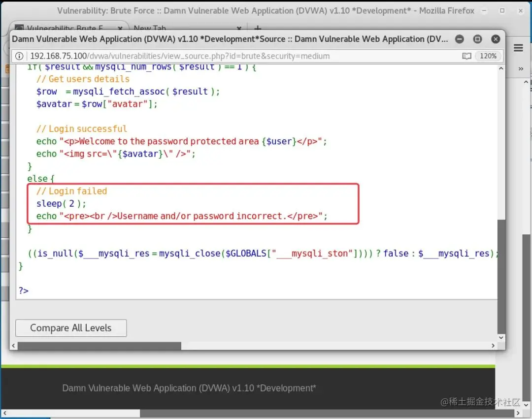Click the 120% zoom level indicator
The height and width of the screenshot is (419, 532).
click(488, 56)
